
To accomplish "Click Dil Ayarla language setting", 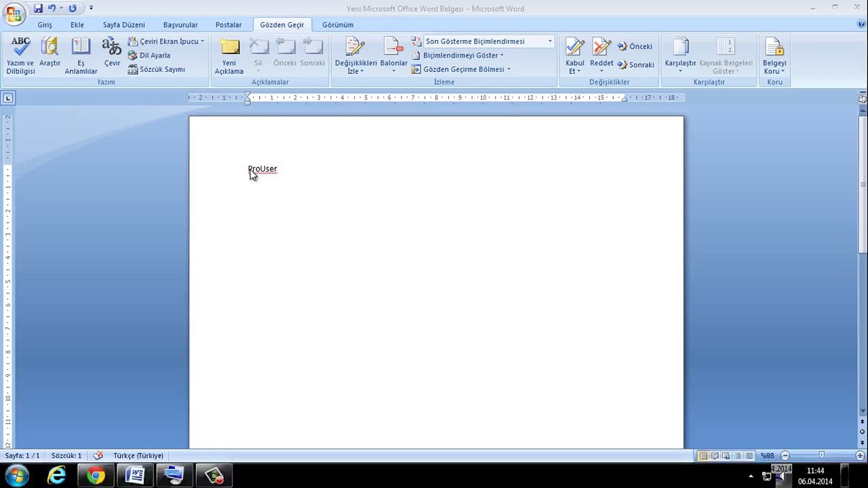I will click(x=149, y=56).
